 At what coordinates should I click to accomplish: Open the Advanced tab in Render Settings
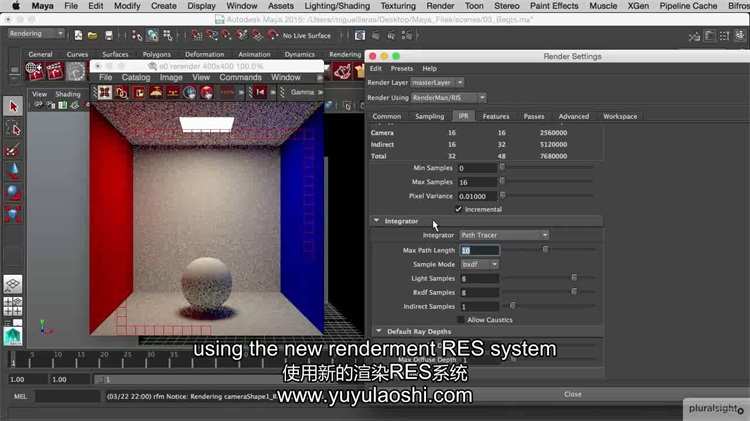click(x=574, y=116)
